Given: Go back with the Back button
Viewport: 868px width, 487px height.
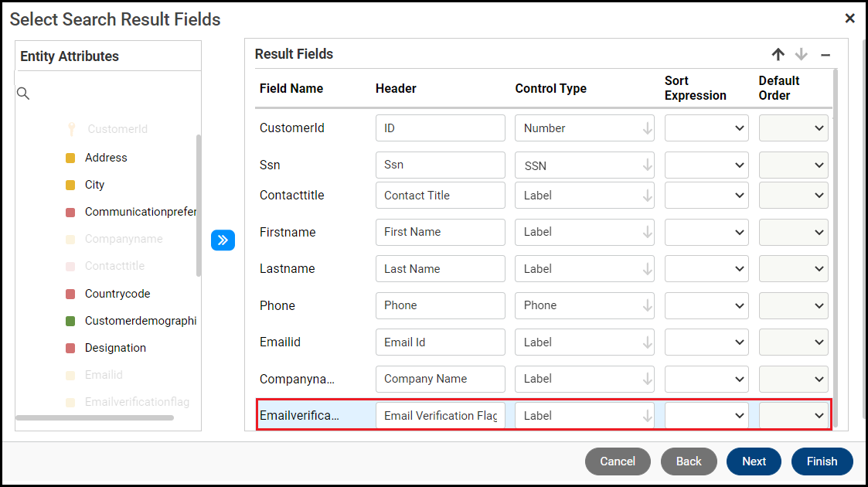Looking at the screenshot, I should pyautogui.click(x=689, y=461).
